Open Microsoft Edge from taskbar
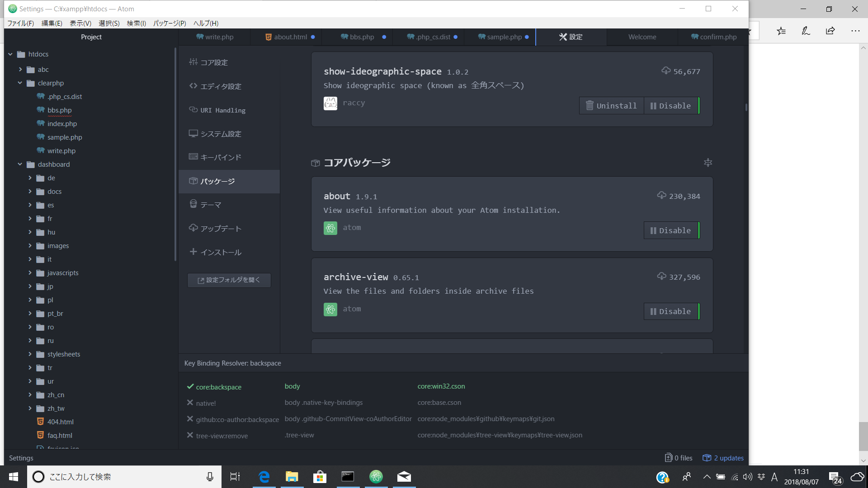The height and width of the screenshot is (488, 868). (x=264, y=477)
